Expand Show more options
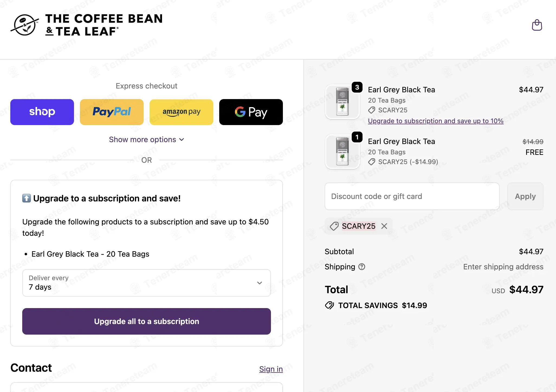 (x=147, y=140)
